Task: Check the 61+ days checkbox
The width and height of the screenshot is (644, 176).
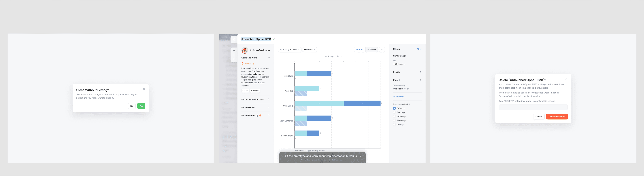Action: [394, 124]
